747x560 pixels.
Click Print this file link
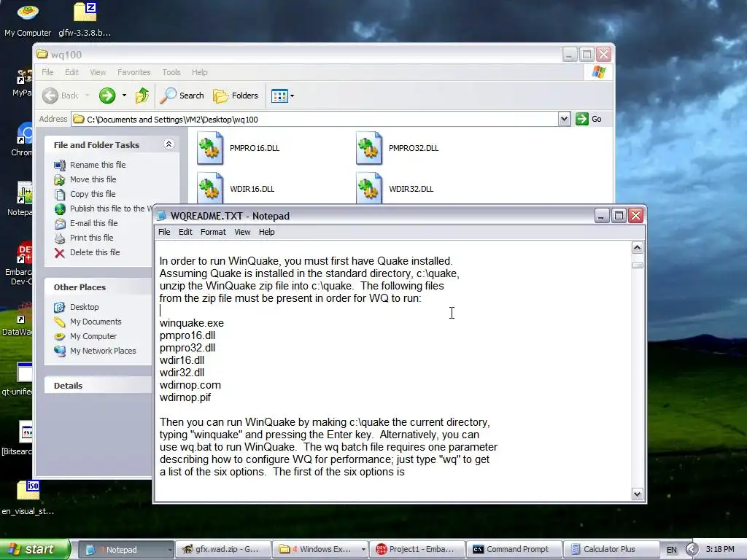click(91, 238)
